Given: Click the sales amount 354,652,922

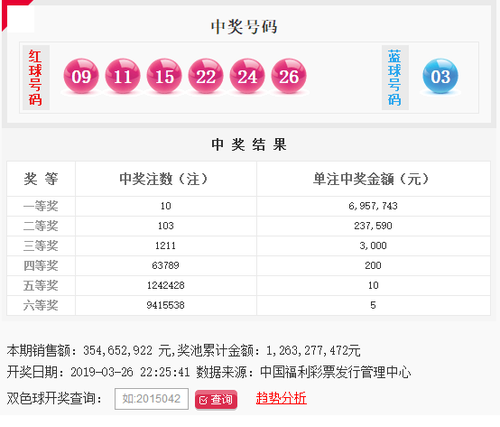Looking at the screenshot, I should pos(118,351).
